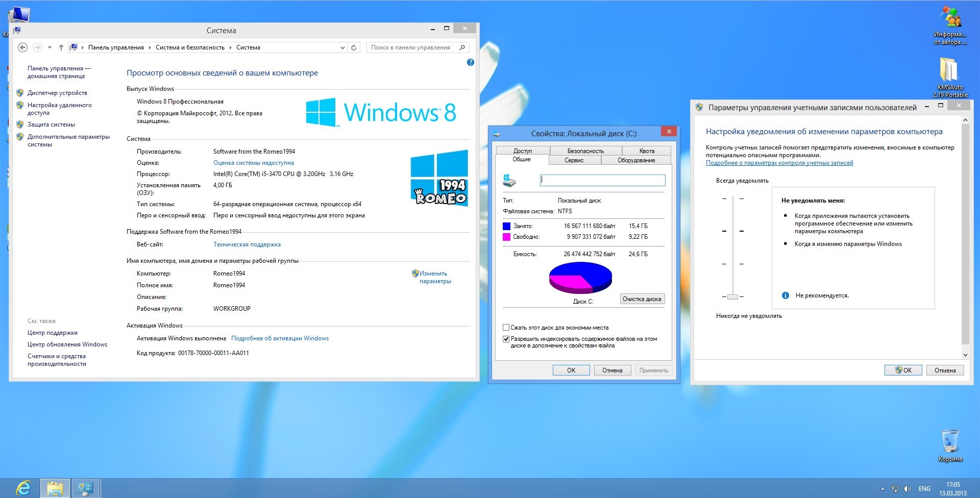Switch to the Сервис tab

(574, 160)
